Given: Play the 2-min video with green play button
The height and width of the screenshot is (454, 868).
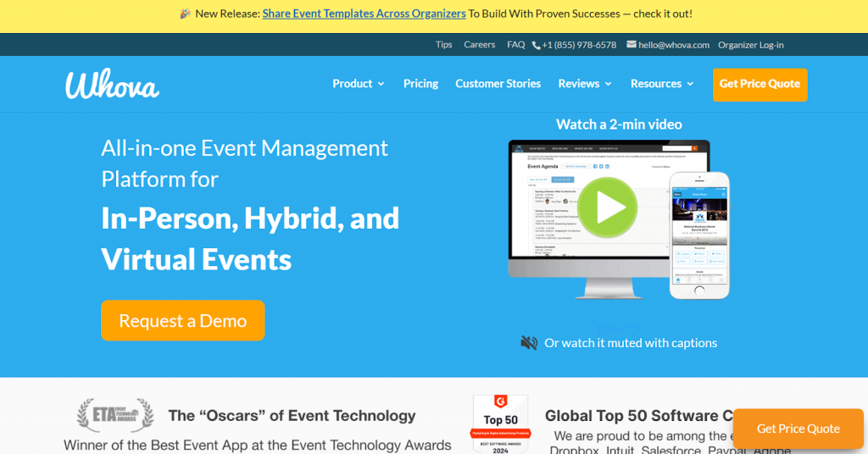Looking at the screenshot, I should click(608, 208).
